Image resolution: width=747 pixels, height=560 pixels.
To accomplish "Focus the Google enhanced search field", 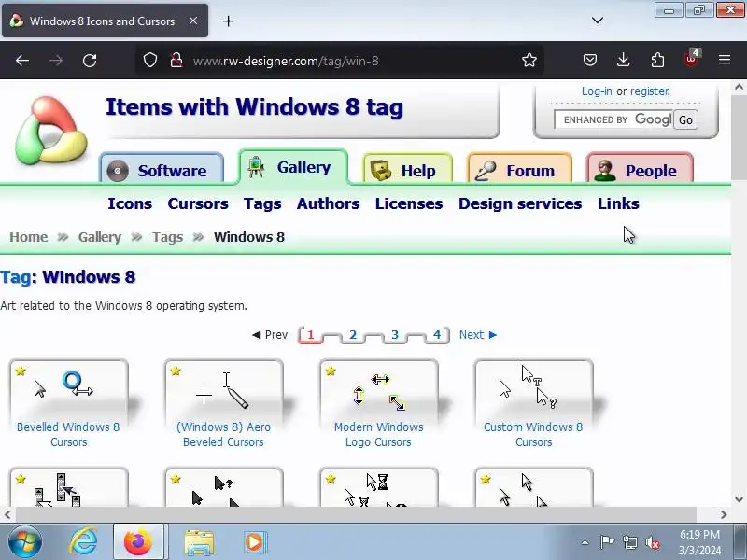I will tap(613, 119).
